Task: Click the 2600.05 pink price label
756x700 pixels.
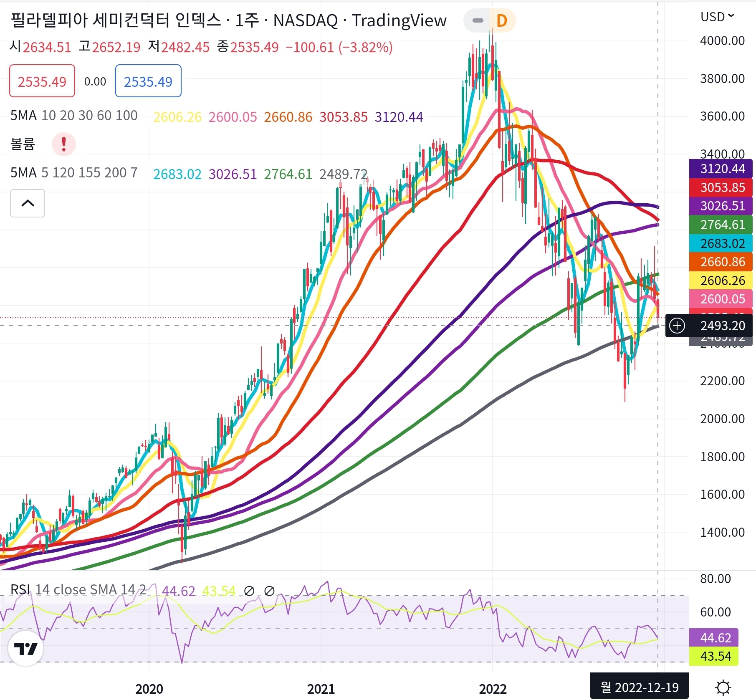Action: pyautogui.click(x=721, y=299)
